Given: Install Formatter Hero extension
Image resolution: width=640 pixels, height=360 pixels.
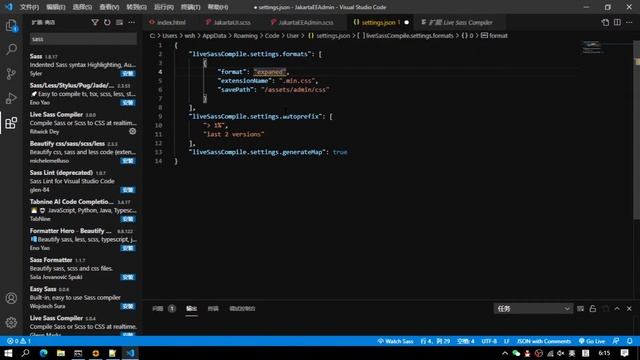Looking at the screenshot, I should 128,248.
